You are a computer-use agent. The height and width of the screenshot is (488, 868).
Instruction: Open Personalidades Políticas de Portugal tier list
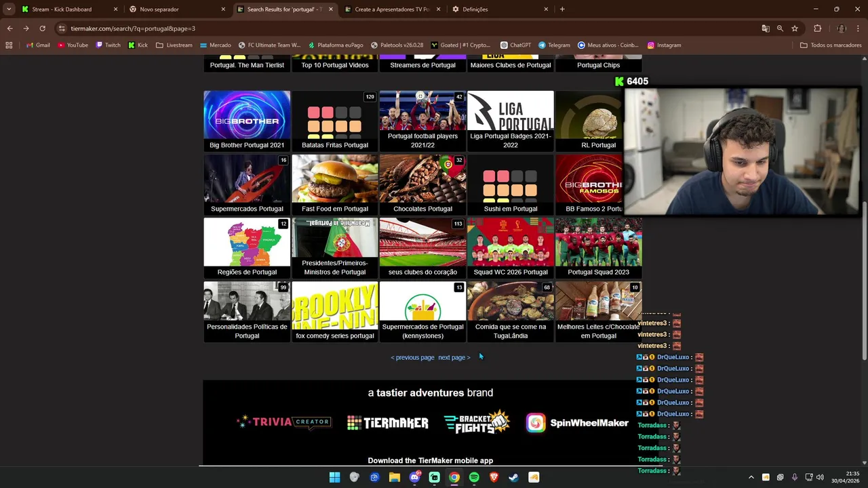coord(247,312)
